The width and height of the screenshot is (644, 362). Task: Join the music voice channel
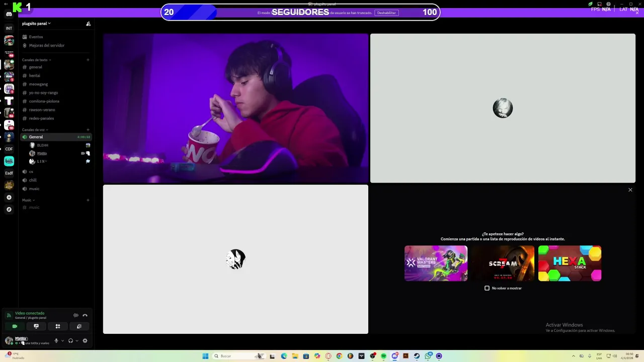pos(55,189)
